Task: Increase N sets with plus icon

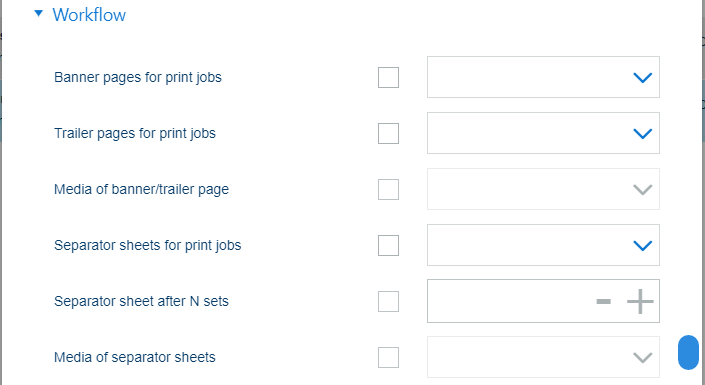Action: point(640,301)
